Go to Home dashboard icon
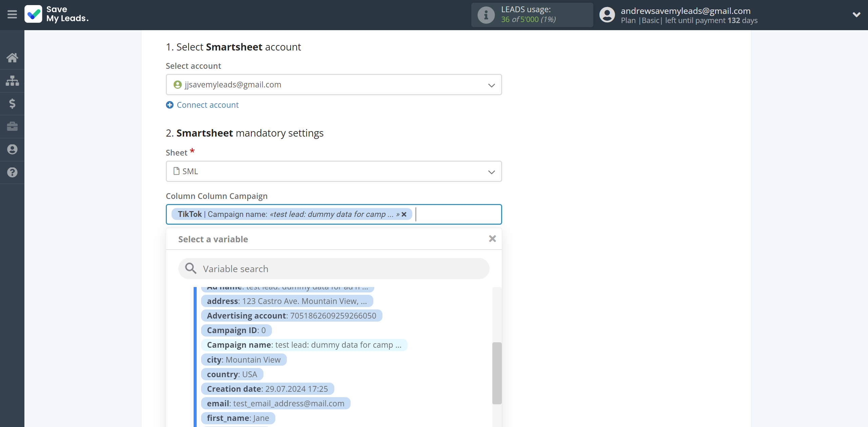 [12, 58]
